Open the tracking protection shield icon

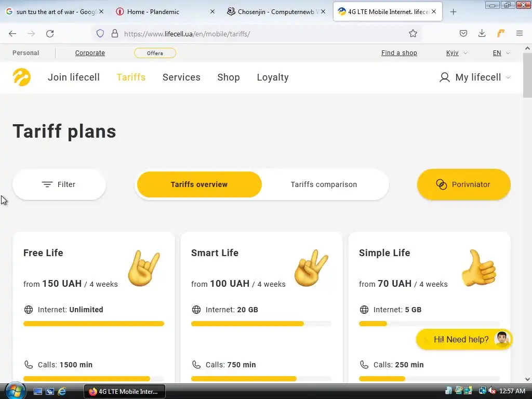click(100, 34)
